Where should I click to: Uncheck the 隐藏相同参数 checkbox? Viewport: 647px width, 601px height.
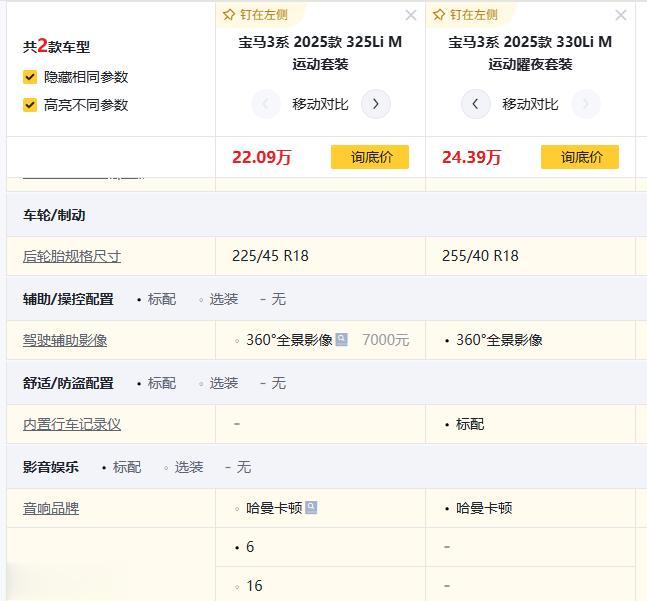point(30,77)
